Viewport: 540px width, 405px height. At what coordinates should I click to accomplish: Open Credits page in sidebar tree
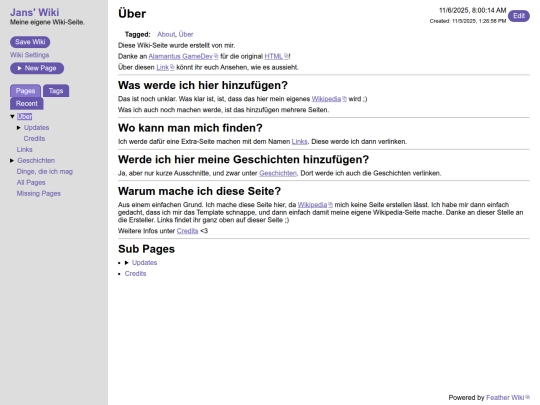point(34,138)
